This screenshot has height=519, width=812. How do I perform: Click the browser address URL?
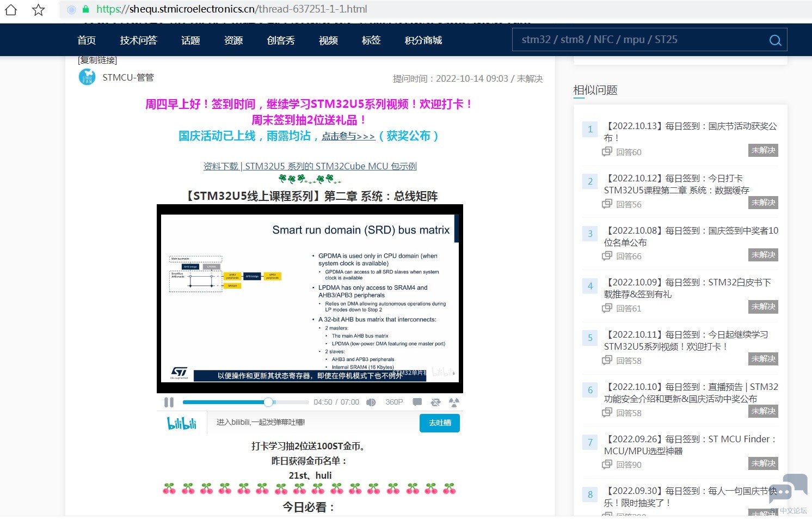232,9
